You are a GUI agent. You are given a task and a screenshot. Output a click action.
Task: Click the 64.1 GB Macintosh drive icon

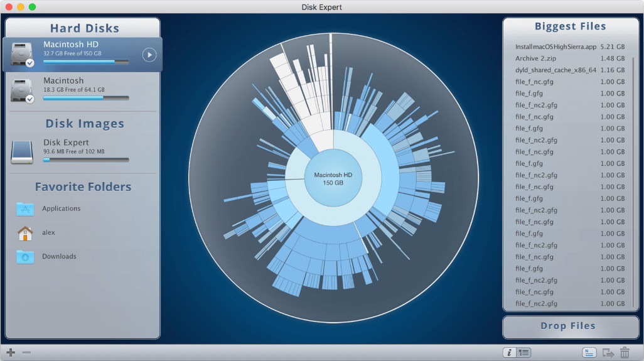(22, 90)
